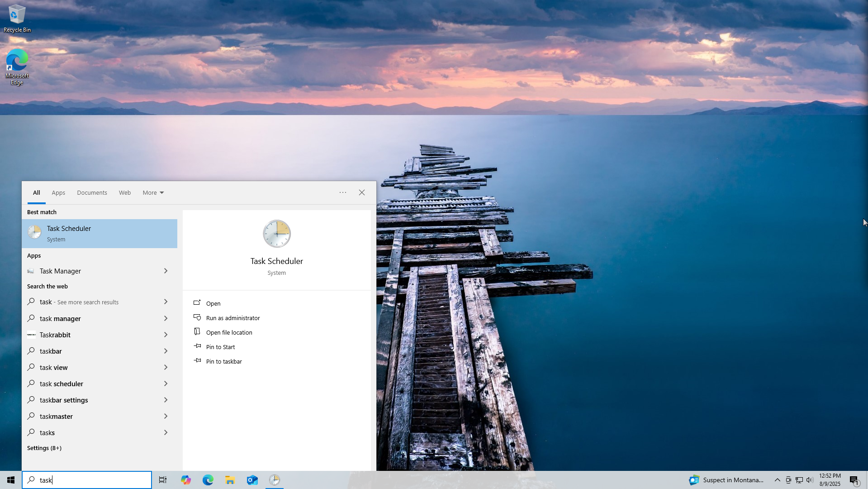Viewport: 868px width, 489px height.
Task: Click the Open action icon
Action: [197, 302]
